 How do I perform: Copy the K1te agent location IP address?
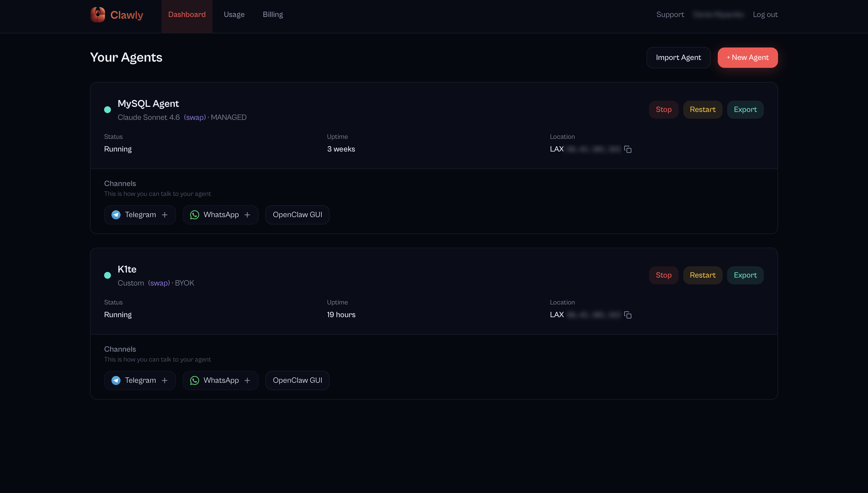[628, 315]
